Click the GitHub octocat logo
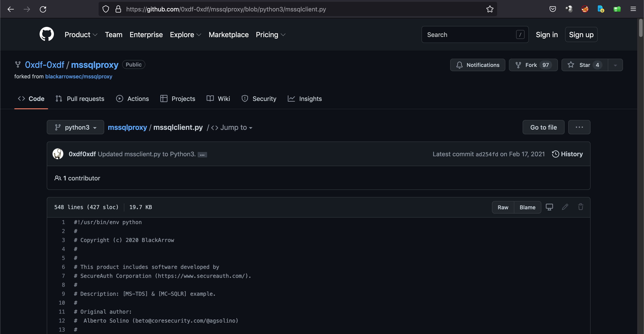This screenshot has width=644, height=334. (47, 34)
